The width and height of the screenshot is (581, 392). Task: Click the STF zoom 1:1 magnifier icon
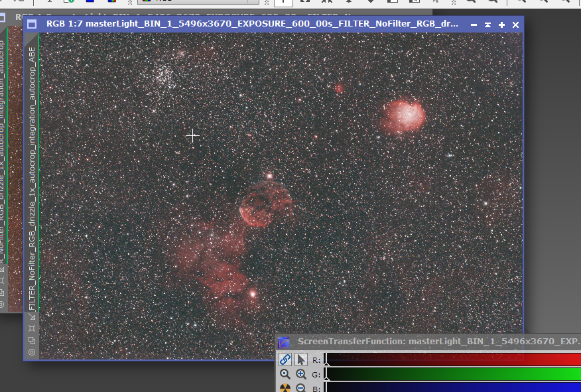tap(285, 374)
